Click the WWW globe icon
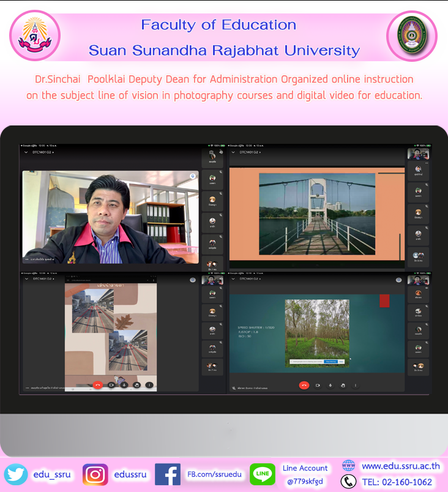This screenshot has width=448, height=492. click(x=348, y=466)
